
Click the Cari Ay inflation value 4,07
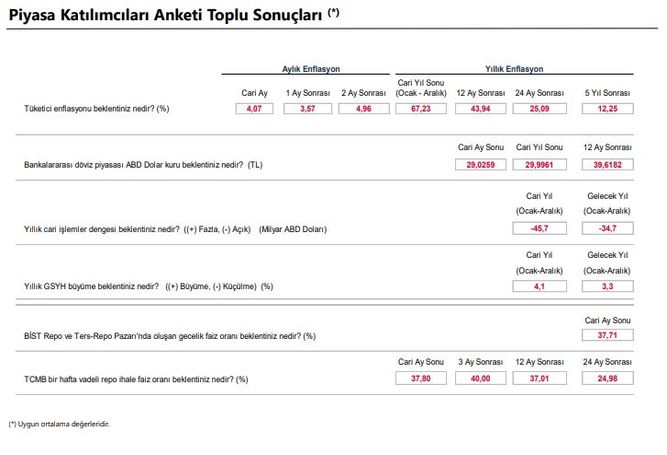coord(254,108)
